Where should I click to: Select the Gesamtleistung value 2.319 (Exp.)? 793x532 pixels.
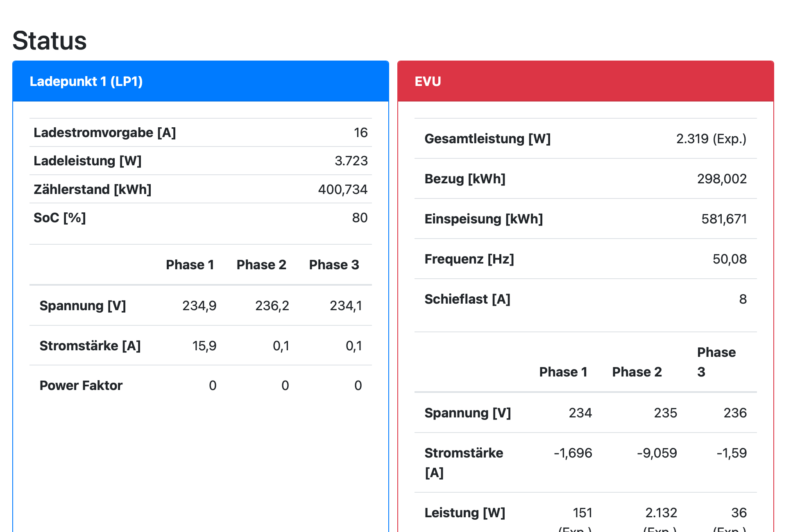pos(711,139)
